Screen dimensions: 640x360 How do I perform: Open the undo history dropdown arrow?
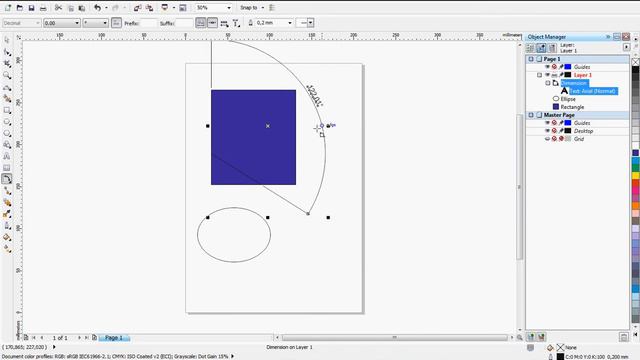pos(106,8)
